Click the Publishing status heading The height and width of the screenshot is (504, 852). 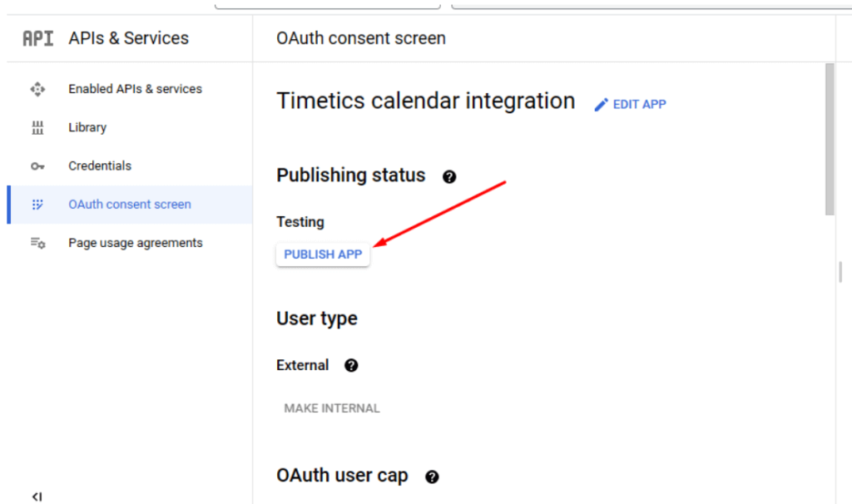click(351, 175)
